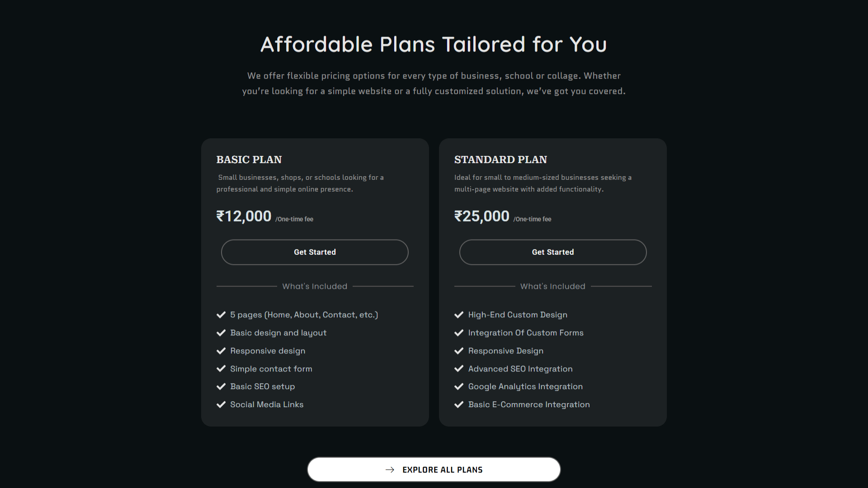This screenshot has height=488, width=868.
Task: Click the checkmark next to Simple contact form
Action: point(221,369)
